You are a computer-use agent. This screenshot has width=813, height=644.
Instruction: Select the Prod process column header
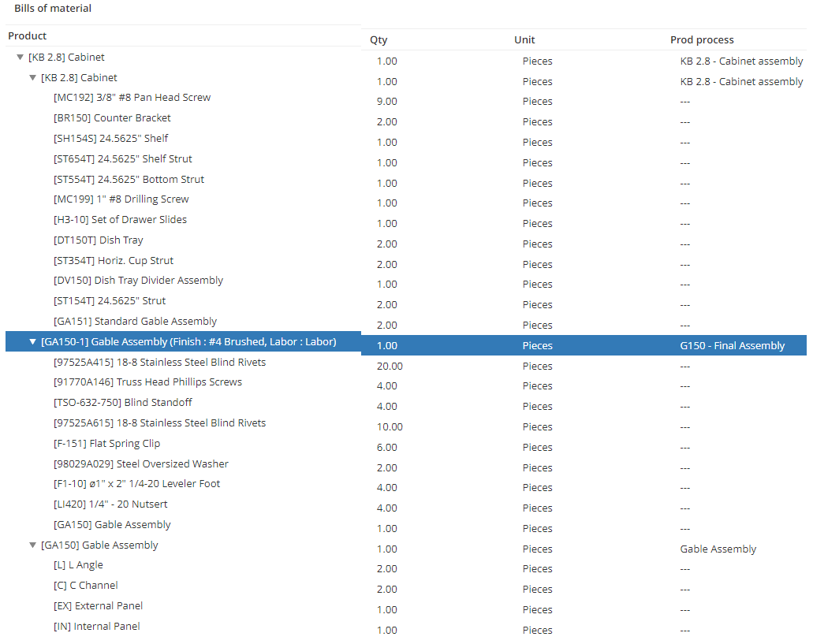702,40
